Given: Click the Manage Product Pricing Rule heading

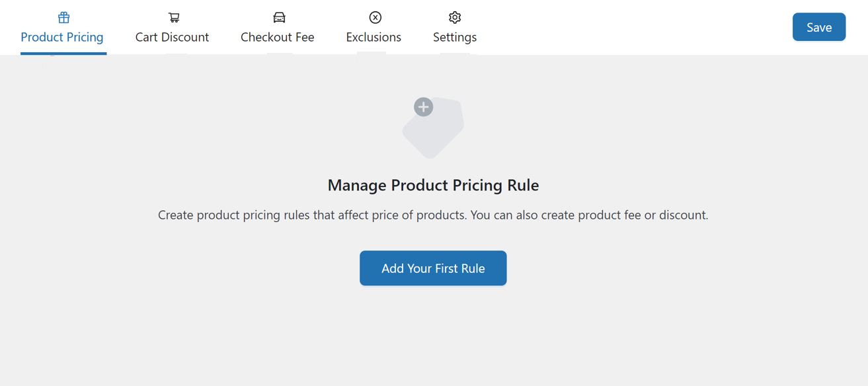Looking at the screenshot, I should click(433, 185).
